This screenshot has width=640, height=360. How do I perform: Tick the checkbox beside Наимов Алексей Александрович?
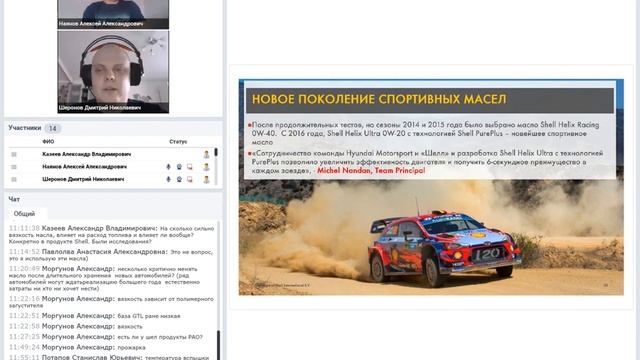tap(14, 167)
